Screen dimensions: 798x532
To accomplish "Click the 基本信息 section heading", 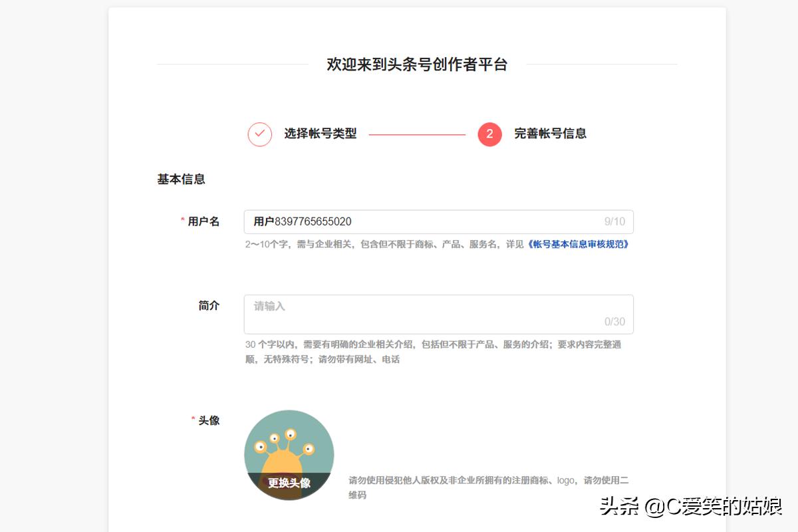I will pos(180,178).
